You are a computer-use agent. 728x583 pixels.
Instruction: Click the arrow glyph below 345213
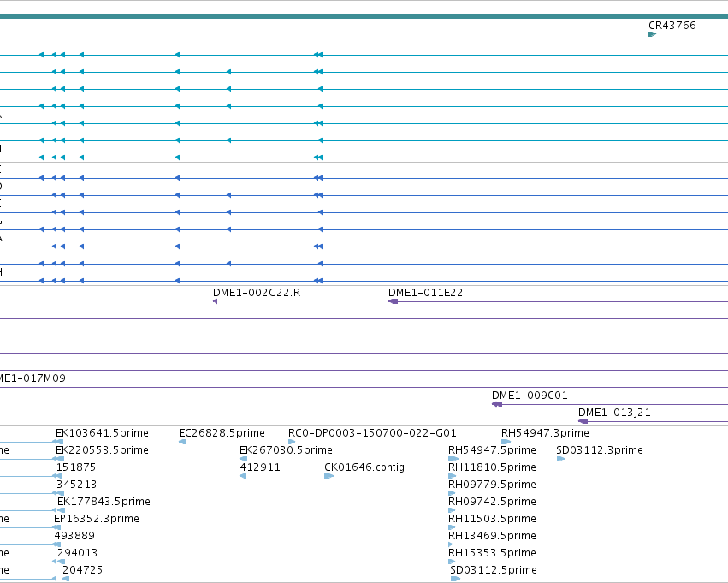pyautogui.click(x=58, y=493)
